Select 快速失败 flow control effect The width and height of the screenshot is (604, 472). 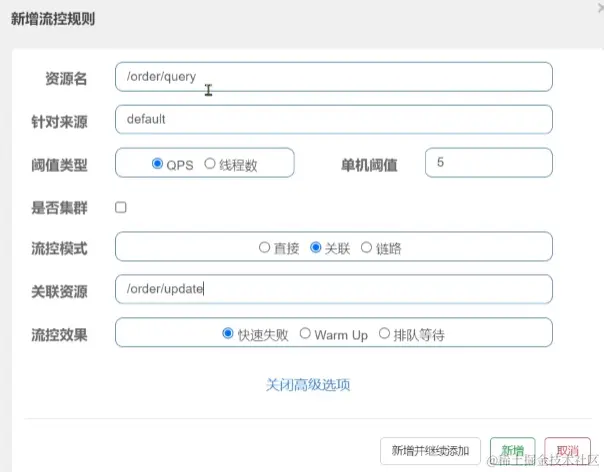tap(228, 333)
